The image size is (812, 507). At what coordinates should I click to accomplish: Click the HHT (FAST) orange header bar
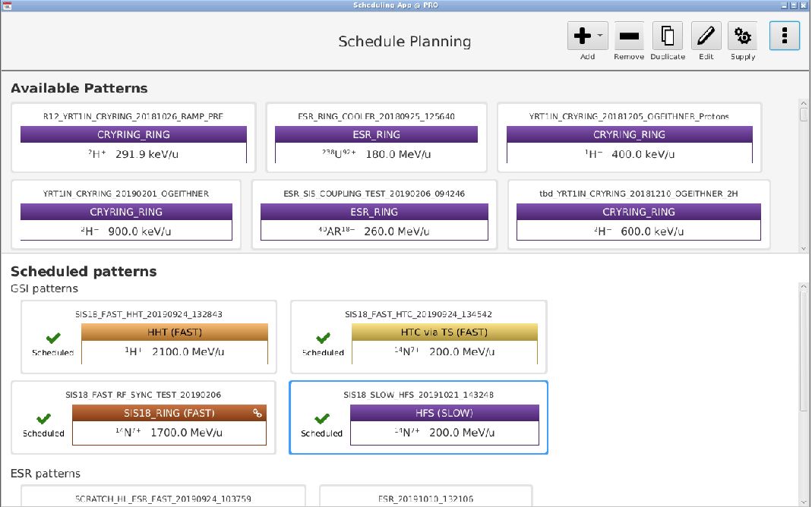point(174,332)
